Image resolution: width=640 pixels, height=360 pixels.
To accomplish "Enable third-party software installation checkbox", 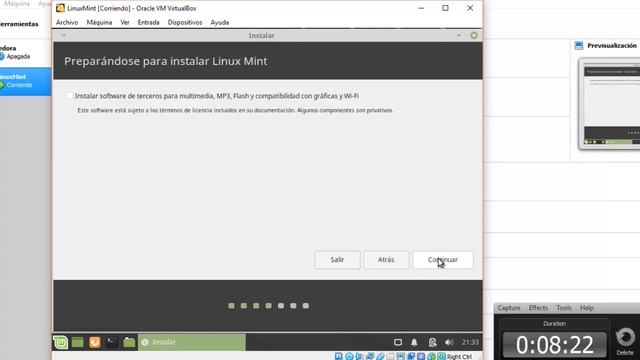I will 70,96.
